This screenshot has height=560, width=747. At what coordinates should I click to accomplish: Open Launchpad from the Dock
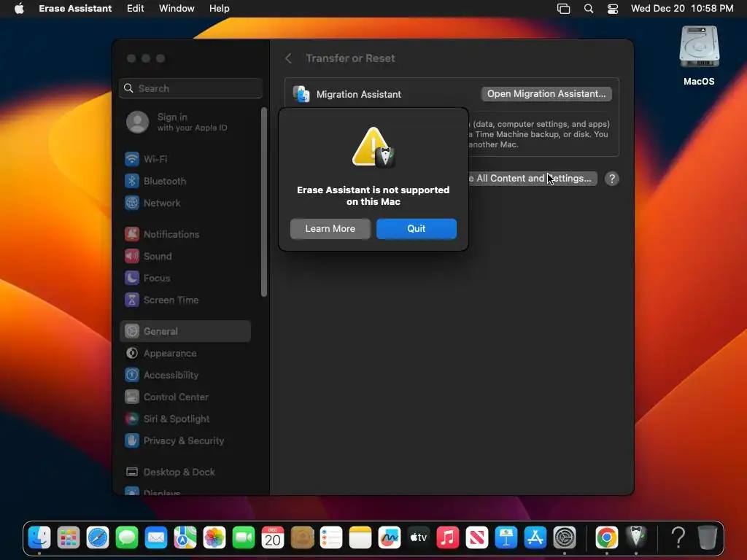[69, 538]
